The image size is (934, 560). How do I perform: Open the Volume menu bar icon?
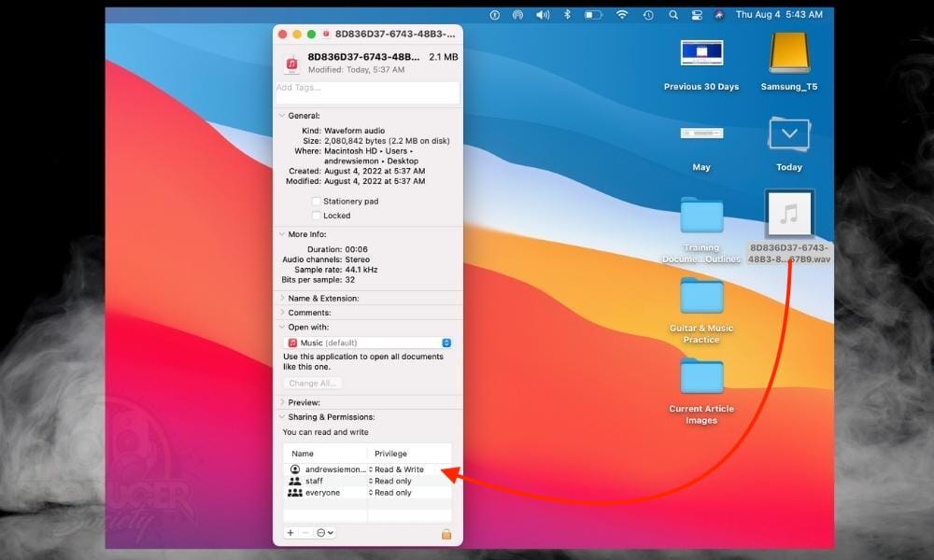(542, 15)
